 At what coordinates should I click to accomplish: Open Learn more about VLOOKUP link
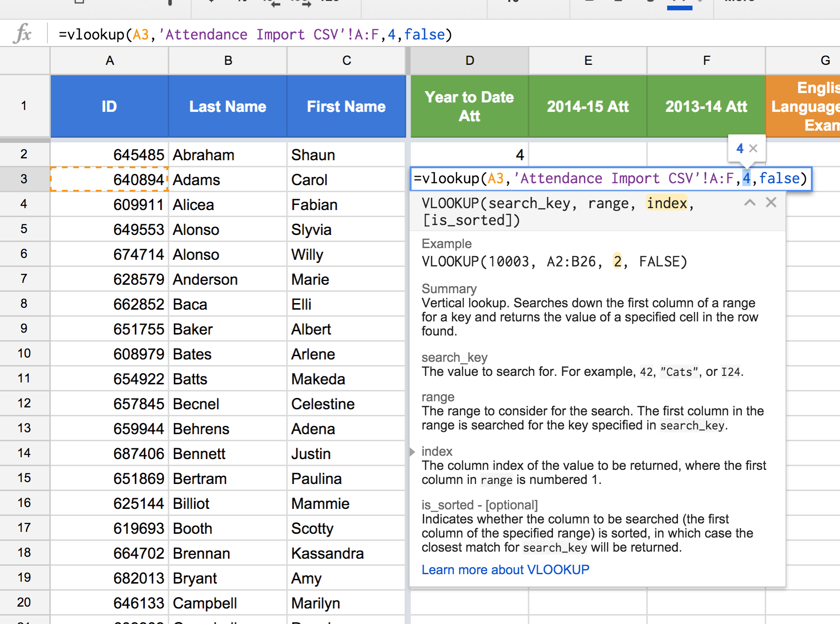click(505, 569)
